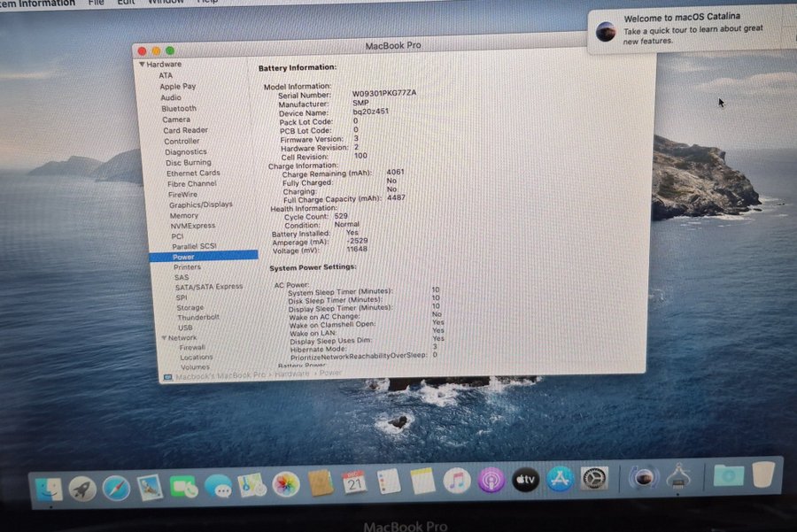
Task: Open the Trash in the Dock
Action: (x=762, y=474)
